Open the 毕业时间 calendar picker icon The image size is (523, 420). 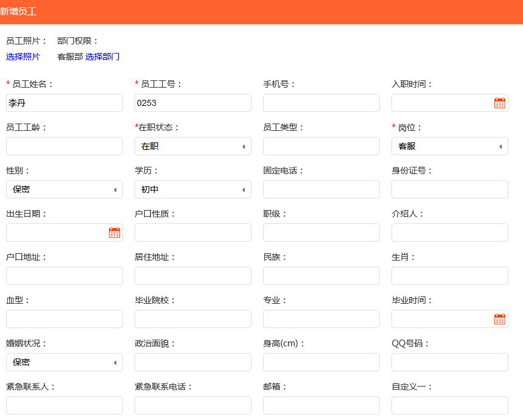pyautogui.click(x=499, y=319)
